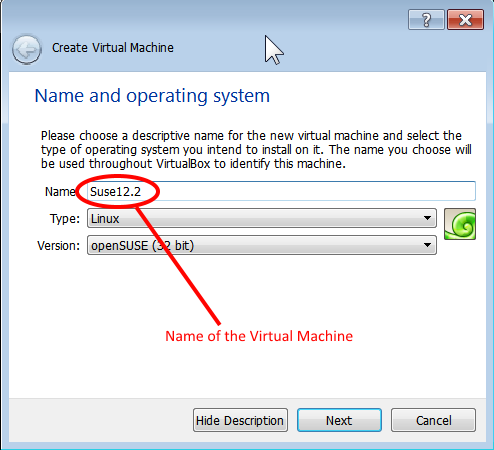Click the 'Please choose a descriptive name' paragraph
This screenshot has height=450, width=494.
(x=256, y=150)
